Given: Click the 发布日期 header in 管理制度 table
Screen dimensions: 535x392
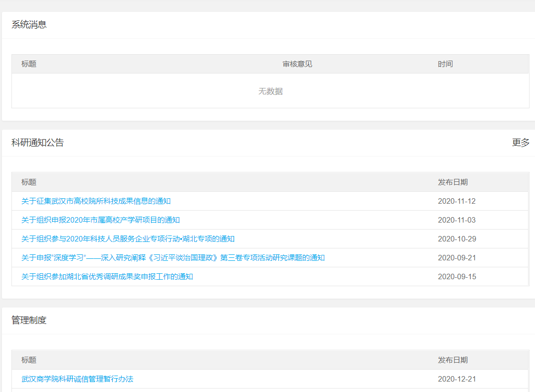Looking at the screenshot, I should [x=452, y=360].
